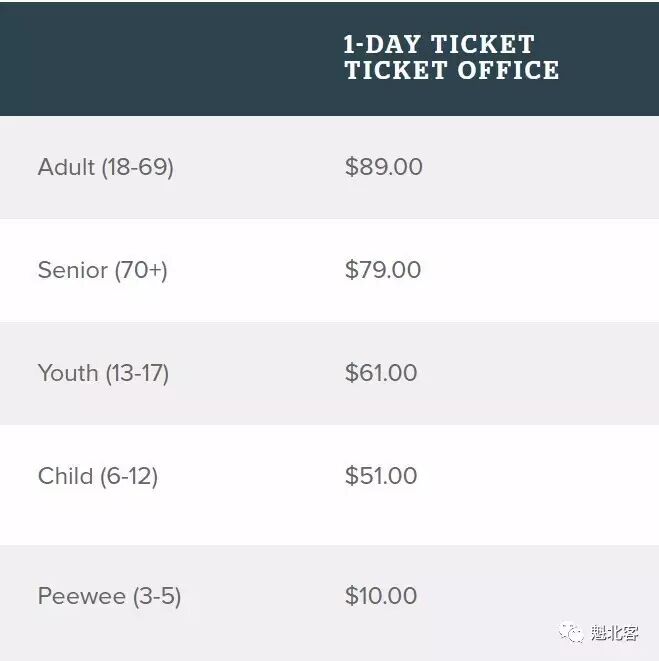Click the word "Youth"
Image resolution: width=659 pixels, height=661 pixels.
pyautogui.click(x=68, y=373)
